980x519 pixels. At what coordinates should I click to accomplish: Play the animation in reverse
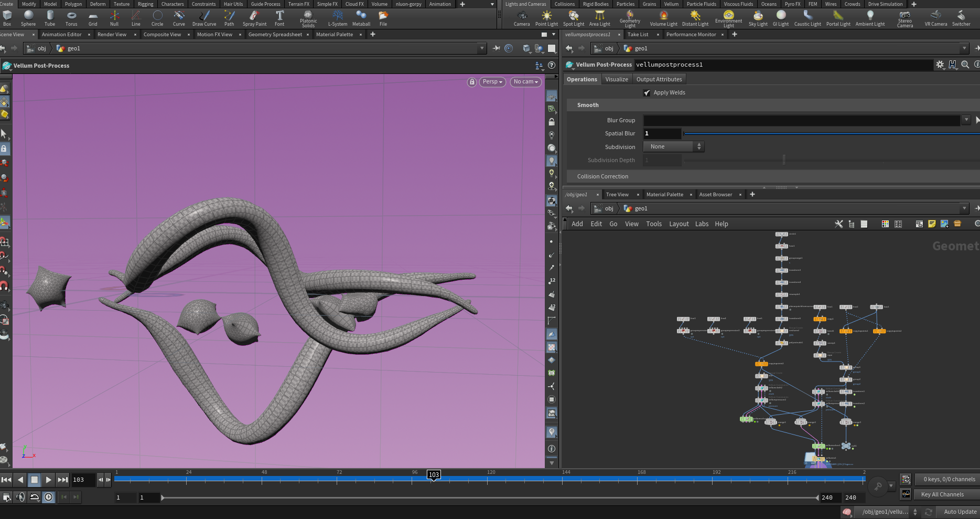point(20,480)
